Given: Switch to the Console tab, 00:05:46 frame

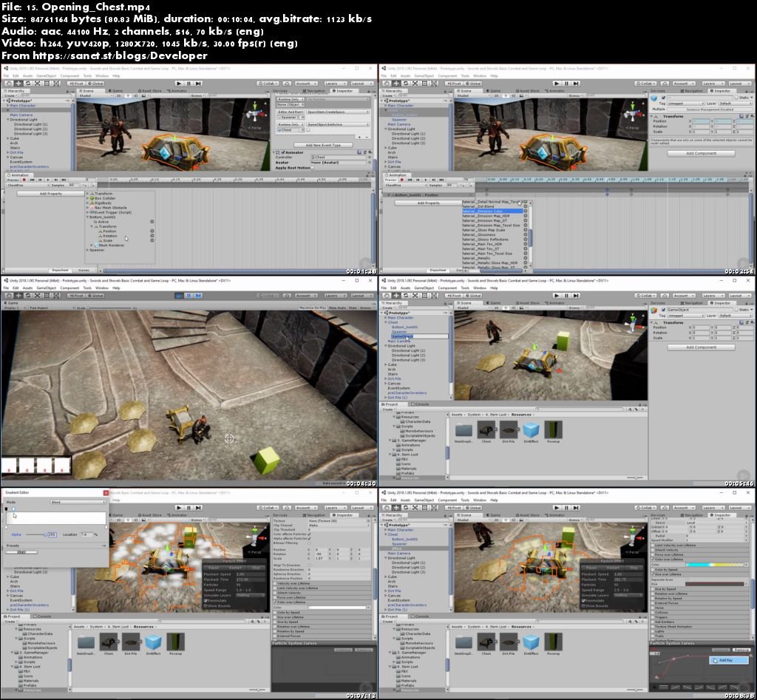Looking at the screenshot, I should pos(420,404).
